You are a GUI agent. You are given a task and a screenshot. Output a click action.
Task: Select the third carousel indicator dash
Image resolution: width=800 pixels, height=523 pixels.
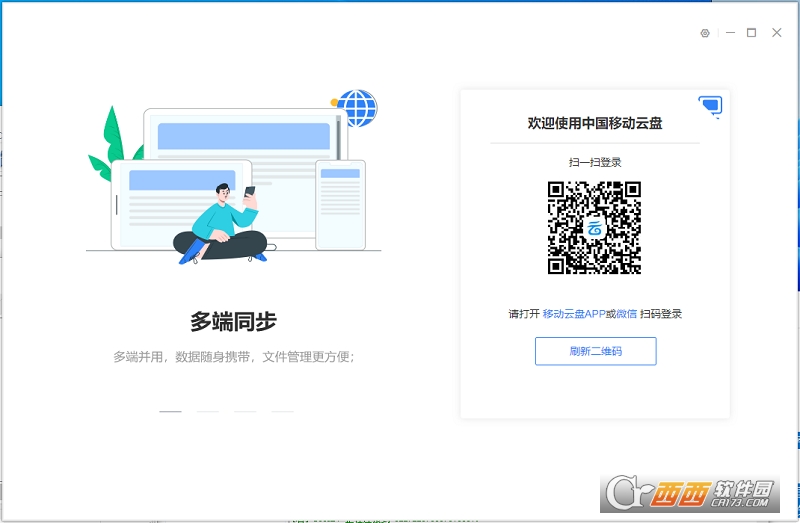tap(245, 411)
